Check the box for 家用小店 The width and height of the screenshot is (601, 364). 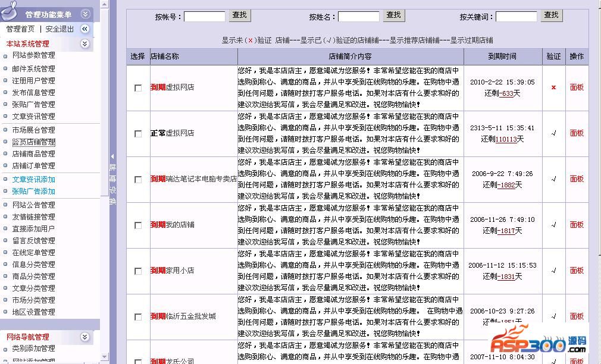(x=138, y=271)
